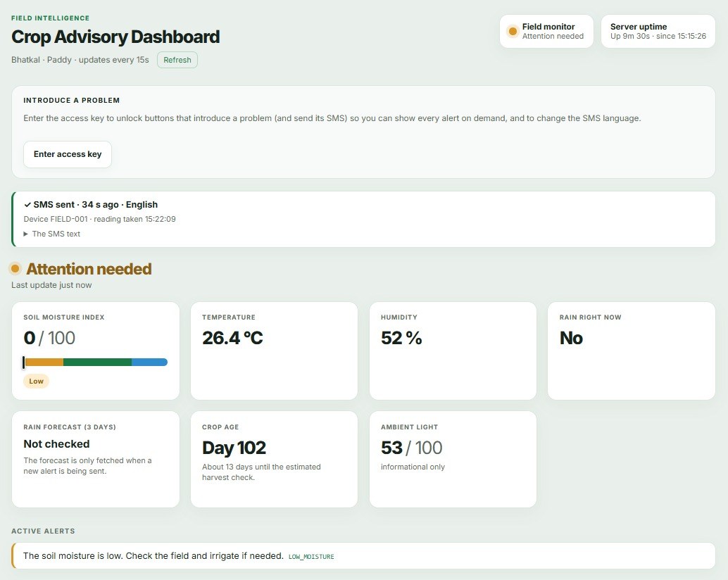
Task: Click the 52 % humidity reading
Action: point(401,338)
